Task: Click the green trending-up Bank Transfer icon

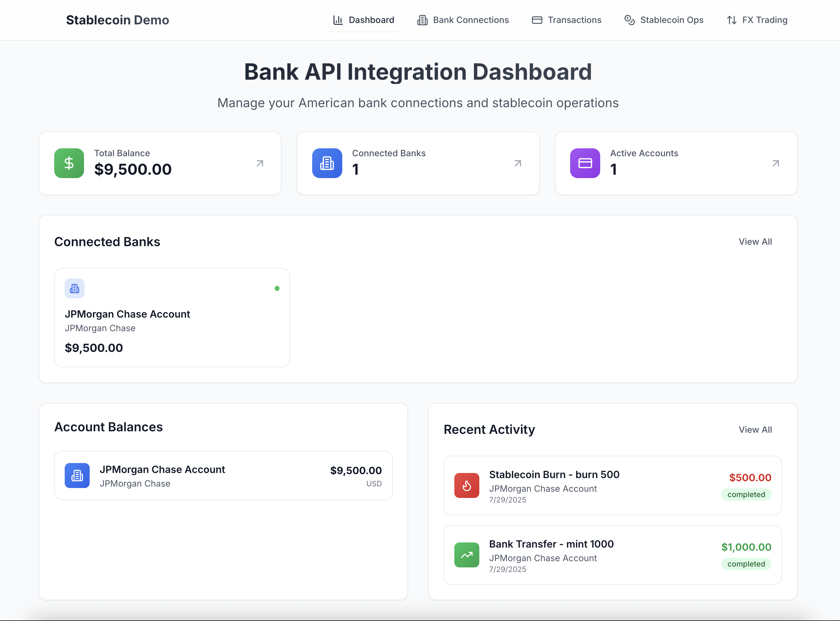Action: (467, 555)
